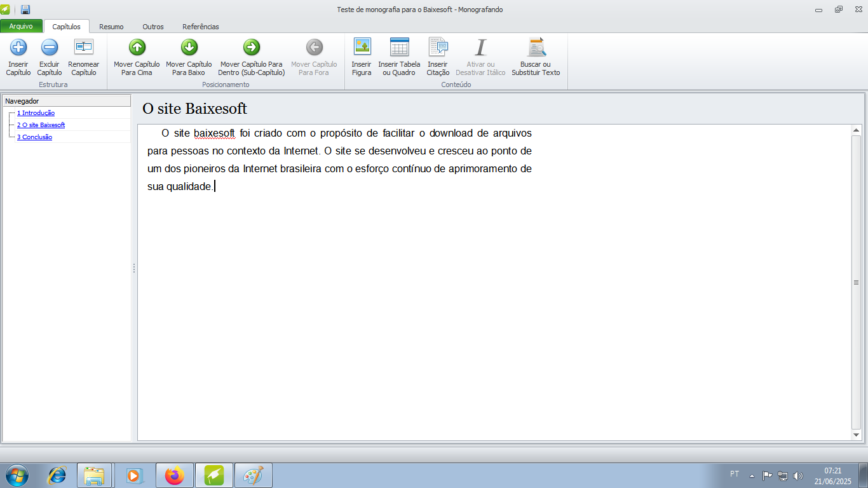Switch to the Resumo tab
Screen dimensions: 868x488
pyautogui.click(x=111, y=27)
